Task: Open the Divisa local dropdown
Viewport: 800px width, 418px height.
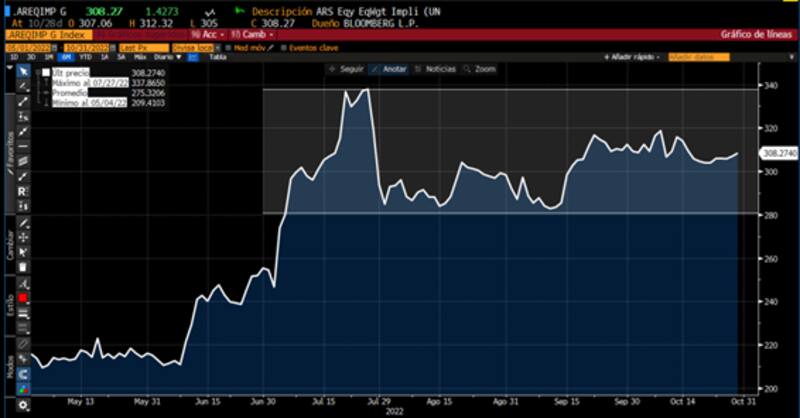Action: coord(193,47)
